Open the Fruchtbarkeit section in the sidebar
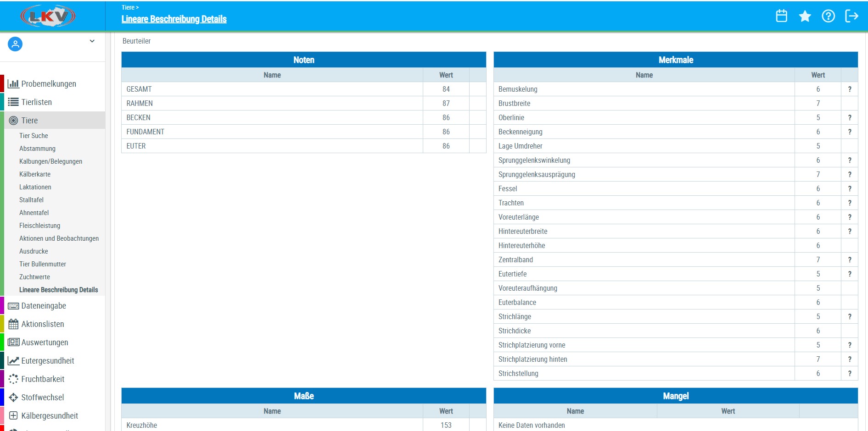 (43, 379)
